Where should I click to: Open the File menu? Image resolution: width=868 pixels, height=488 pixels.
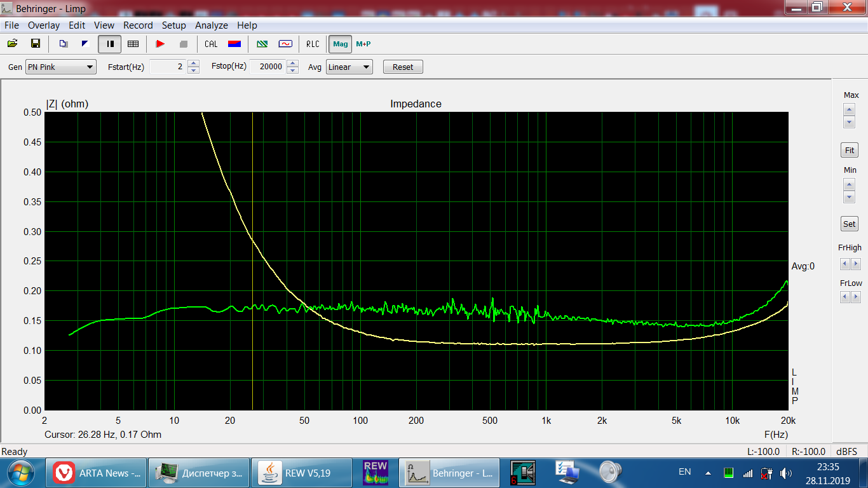(x=11, y=25)
